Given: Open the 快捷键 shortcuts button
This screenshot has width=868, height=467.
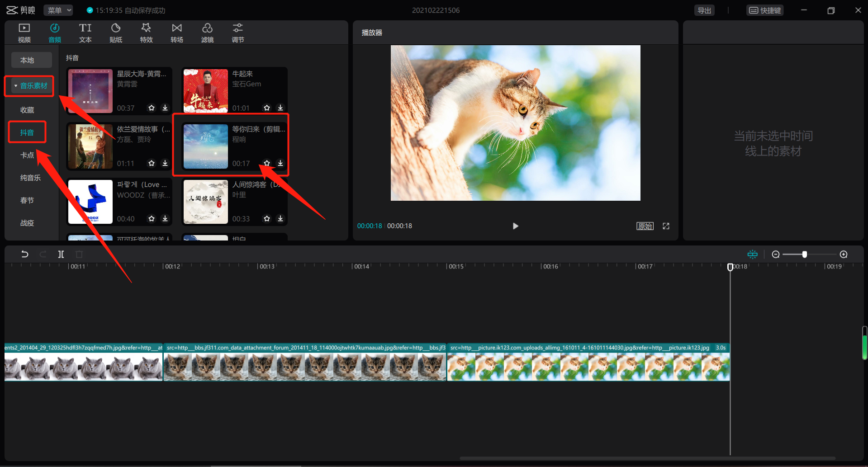Looking at the screenshot, I should (x=765, y=10).
